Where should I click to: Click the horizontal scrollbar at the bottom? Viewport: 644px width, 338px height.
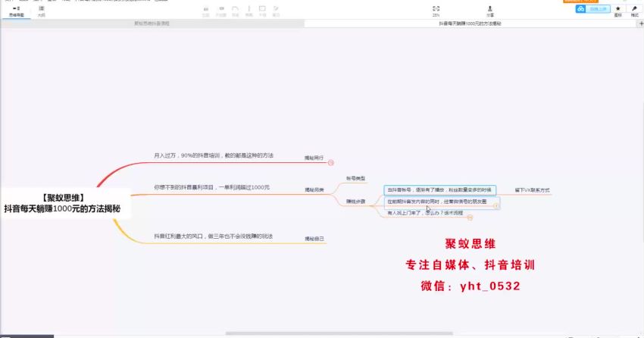point(339,333)
